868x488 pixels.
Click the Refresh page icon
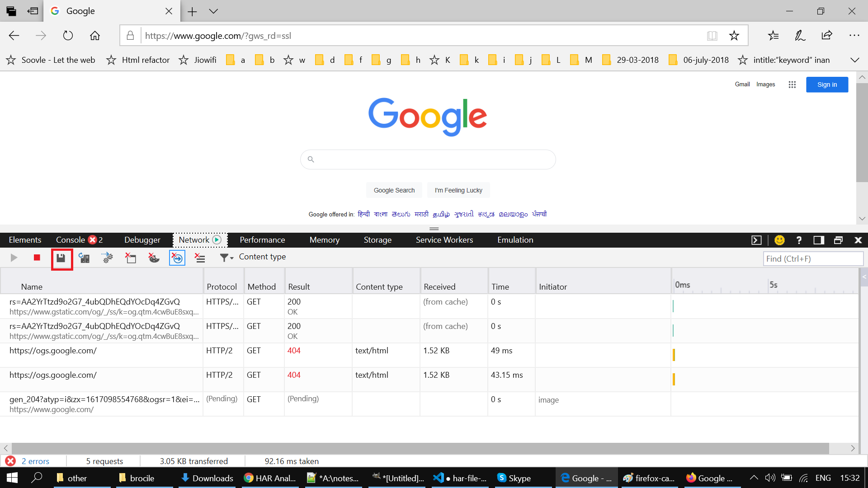pos(68,36)
